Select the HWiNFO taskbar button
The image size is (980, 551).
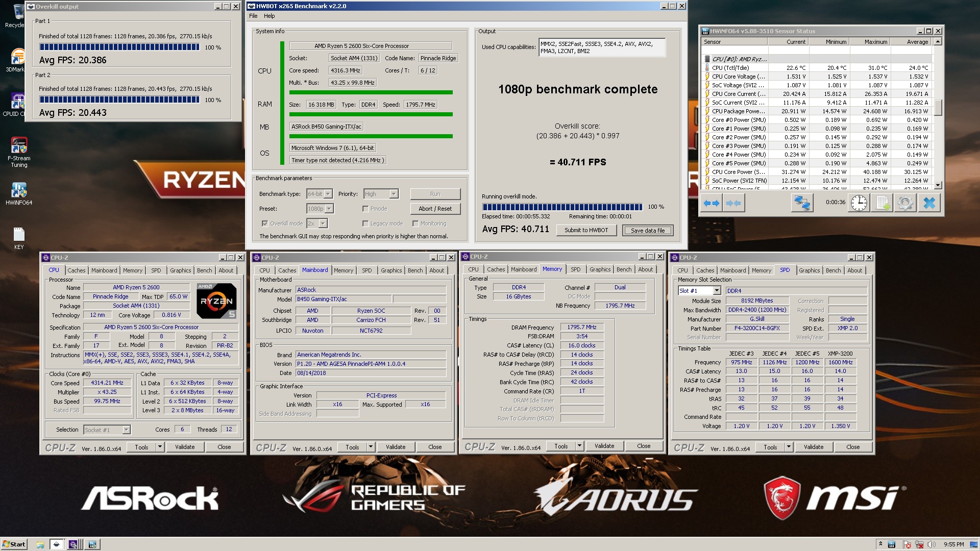point(92,544)
